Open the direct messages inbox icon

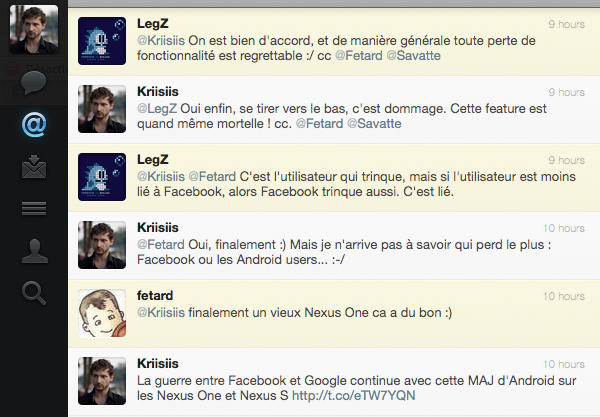tap(34, 167)
